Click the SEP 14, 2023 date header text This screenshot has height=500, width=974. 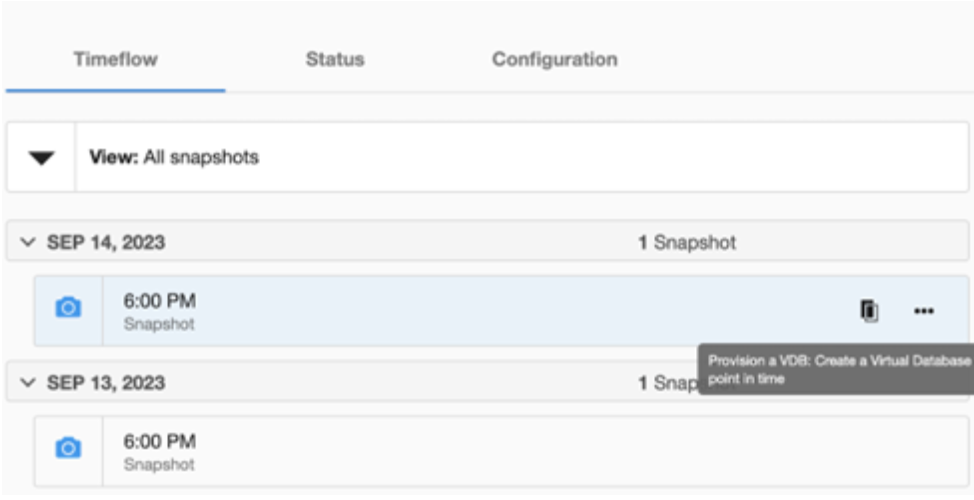(x=106, y=243)
